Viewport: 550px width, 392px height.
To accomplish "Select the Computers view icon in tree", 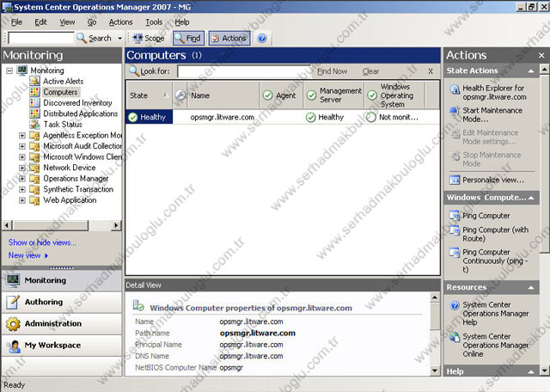I will click(34, 92).
